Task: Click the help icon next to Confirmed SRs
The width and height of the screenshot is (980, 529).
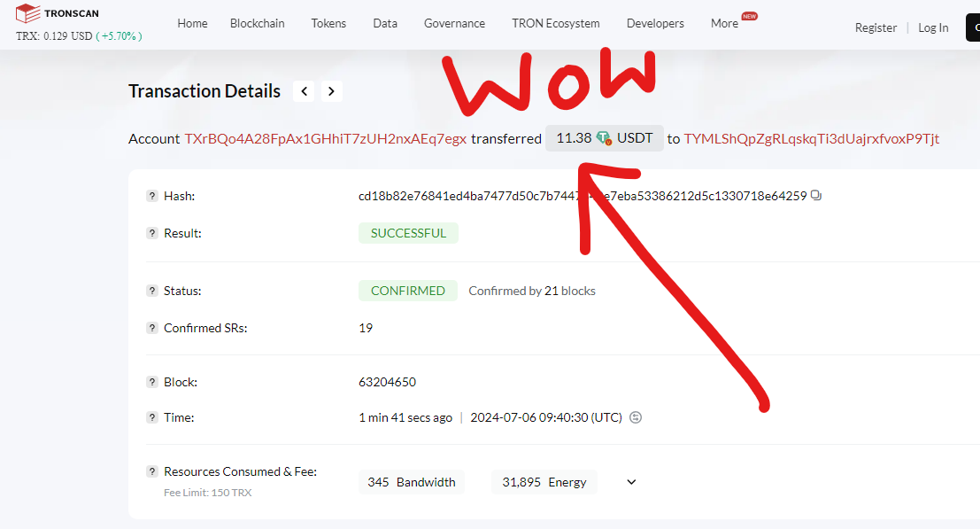Action: pyautogui.click(x=152, y=328)
